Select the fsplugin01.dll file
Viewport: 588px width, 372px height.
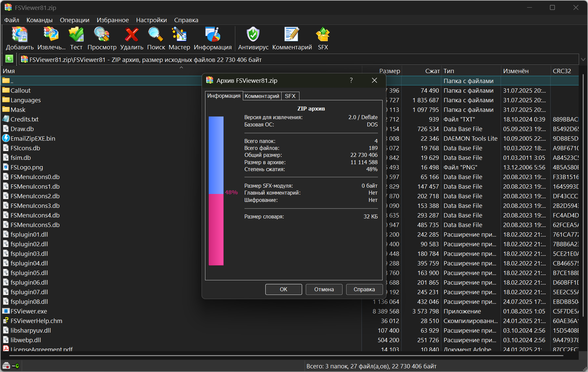[x=29, y=234]
